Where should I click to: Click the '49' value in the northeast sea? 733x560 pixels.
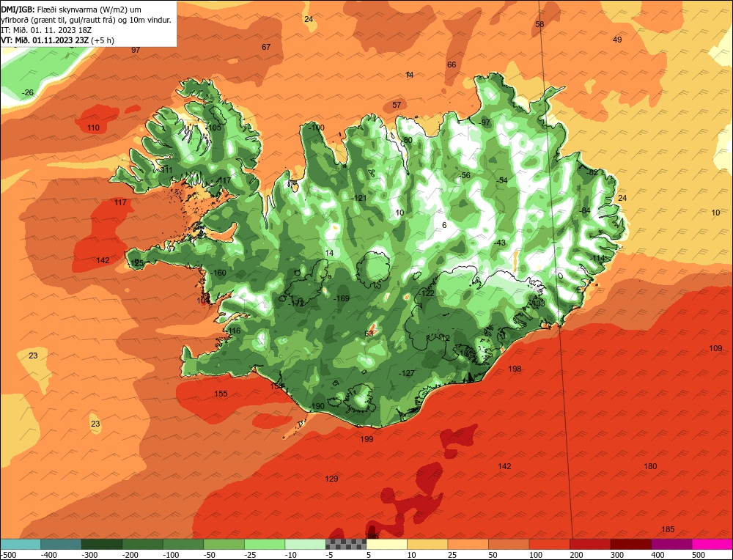point(617,40)
